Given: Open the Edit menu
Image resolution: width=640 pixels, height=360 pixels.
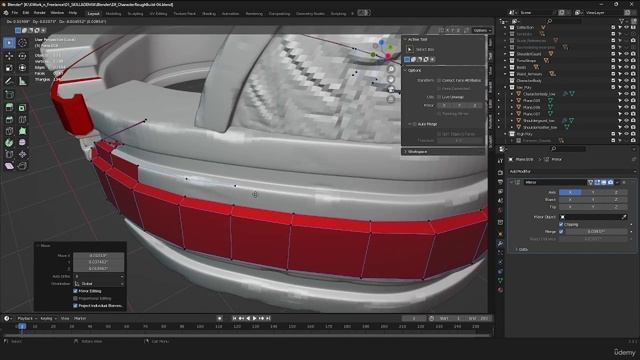Looking at the screenshot, I should (26, 13).
